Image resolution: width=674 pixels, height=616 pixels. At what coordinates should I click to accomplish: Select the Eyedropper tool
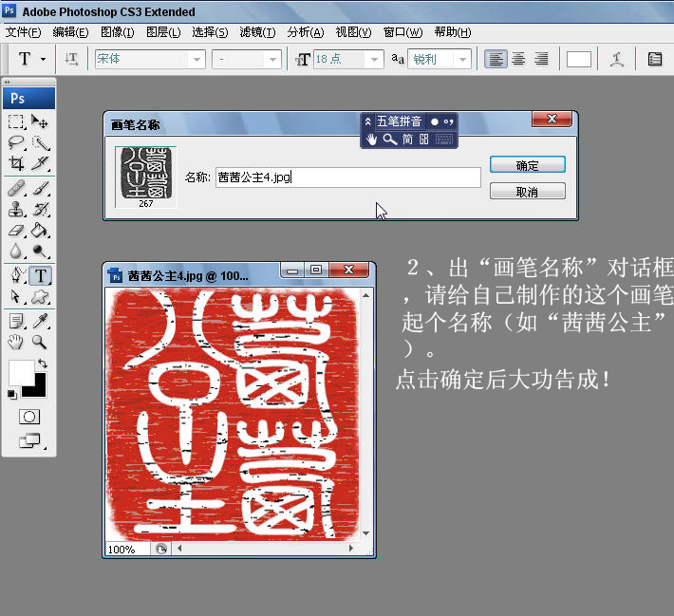41,321
